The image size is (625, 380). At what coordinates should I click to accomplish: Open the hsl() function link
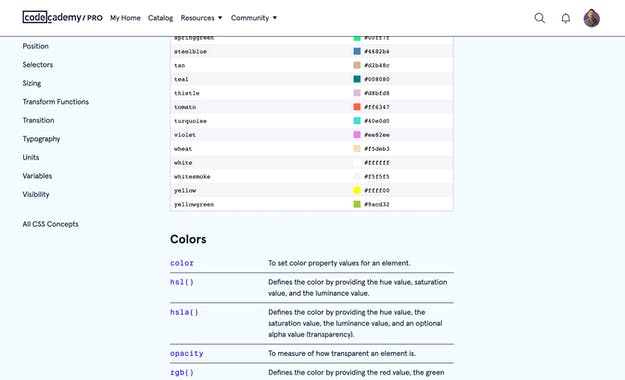[x=182, y=282]
